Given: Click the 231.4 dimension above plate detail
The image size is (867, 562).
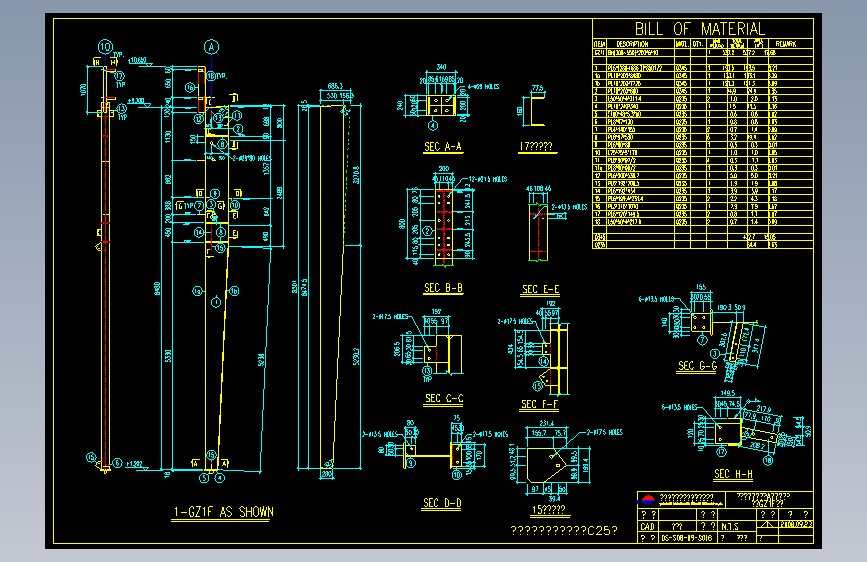Looking at the screenshot, I should click(x=546, y=423).
